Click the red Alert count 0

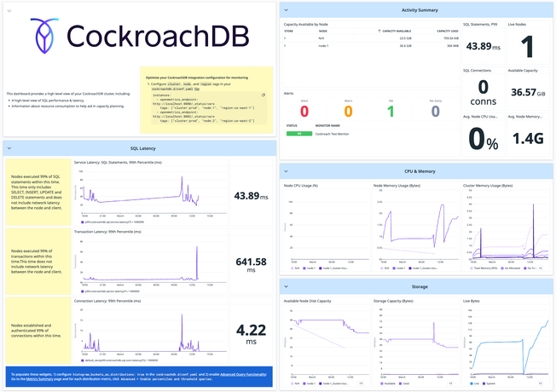[x=304, y=112]
